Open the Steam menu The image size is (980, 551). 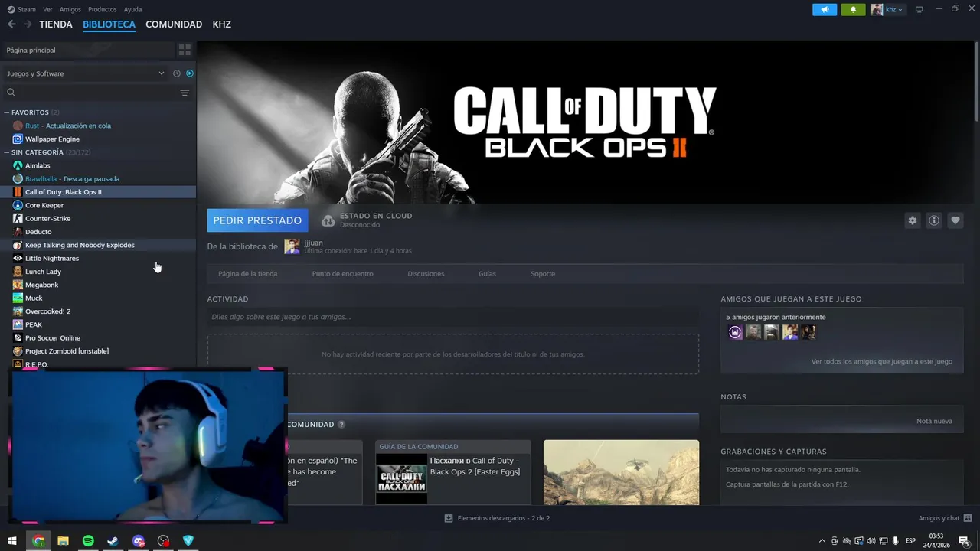point(21,9)
